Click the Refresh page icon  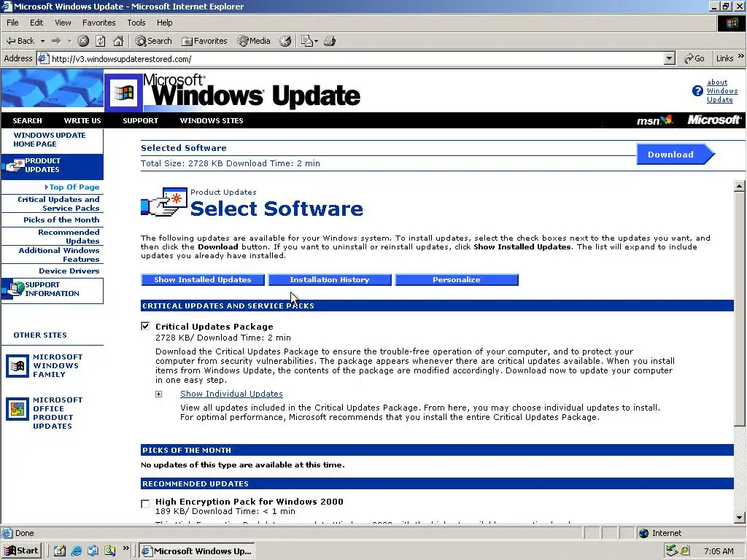tap(101, 41)
